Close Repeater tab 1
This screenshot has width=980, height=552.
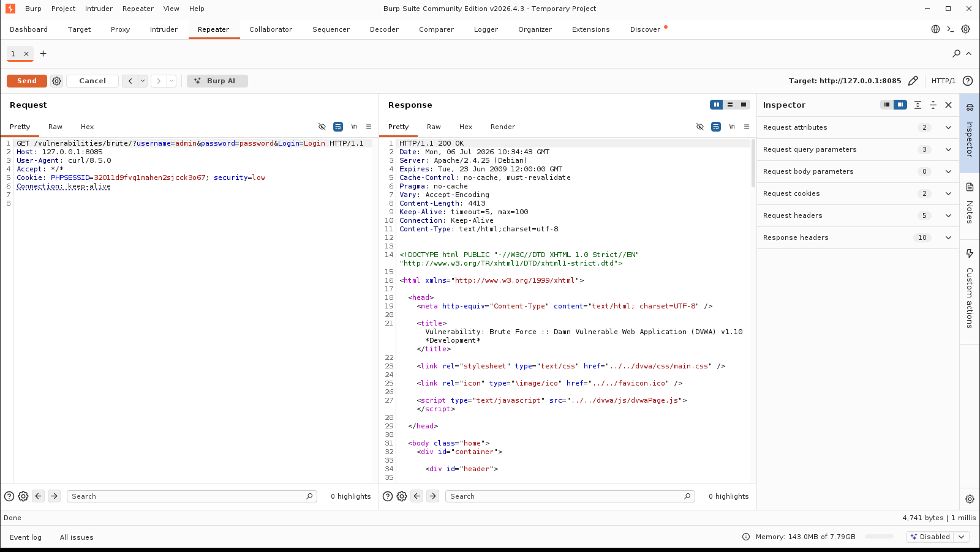[x=26, y=54]
